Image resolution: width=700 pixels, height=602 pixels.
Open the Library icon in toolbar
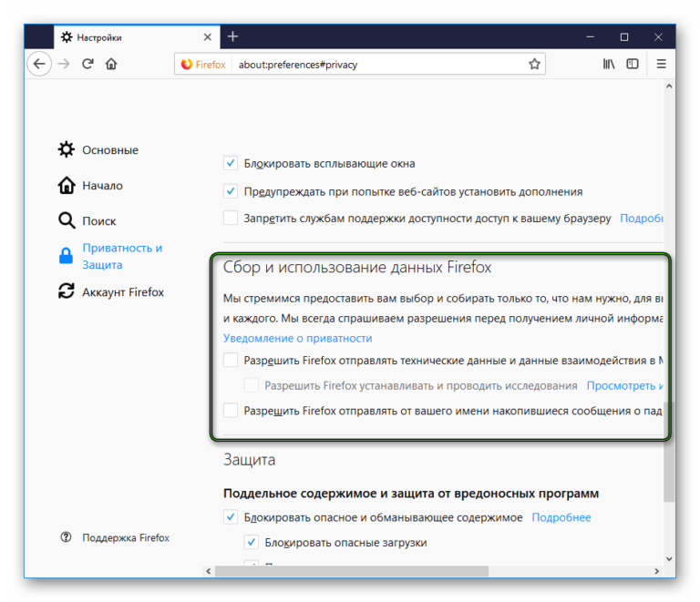609,65
